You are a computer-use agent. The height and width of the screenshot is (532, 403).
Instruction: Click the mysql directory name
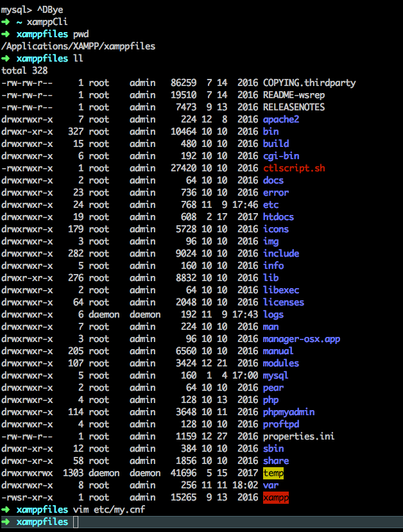(x=276, y=375)
